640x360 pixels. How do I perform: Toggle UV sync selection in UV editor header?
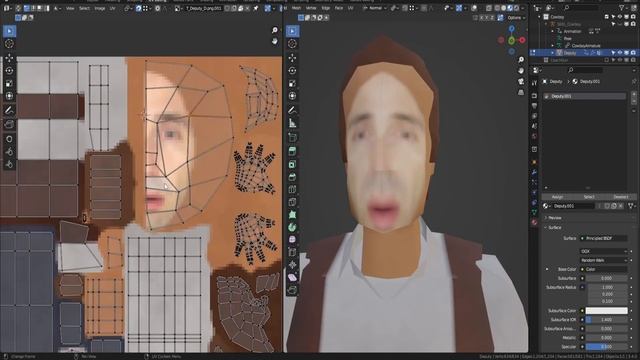click(x=18, y=8)
